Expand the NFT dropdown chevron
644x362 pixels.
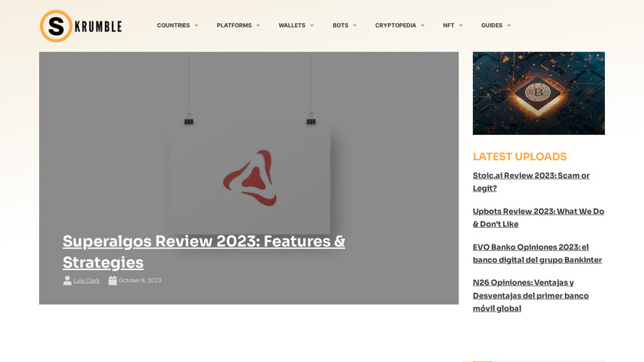coord(461,25)
